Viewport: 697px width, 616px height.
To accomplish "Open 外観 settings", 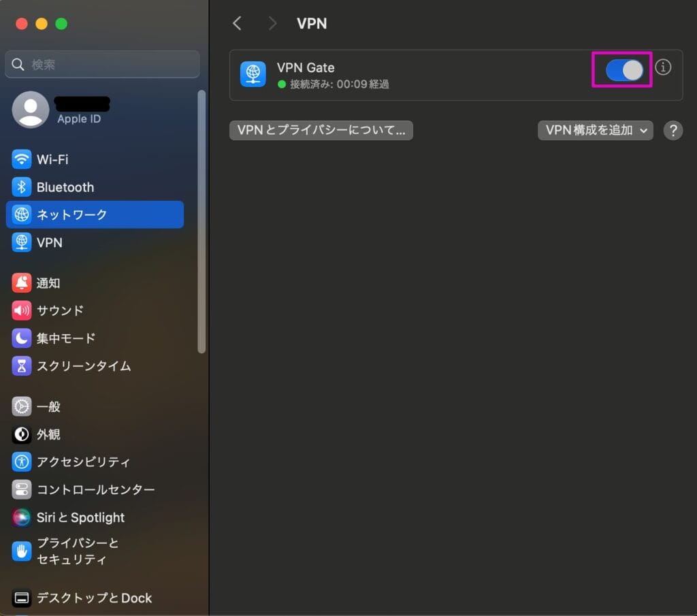I will click(95, 434).
